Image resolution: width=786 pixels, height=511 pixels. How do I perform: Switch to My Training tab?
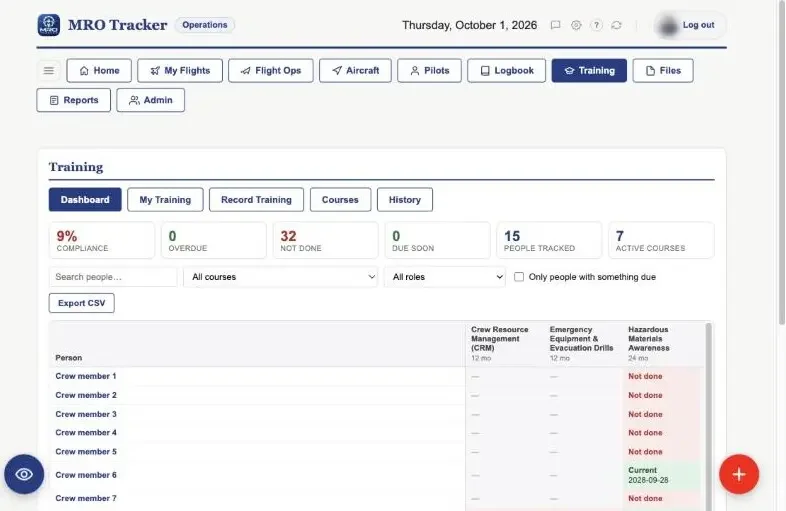[165, 200]
